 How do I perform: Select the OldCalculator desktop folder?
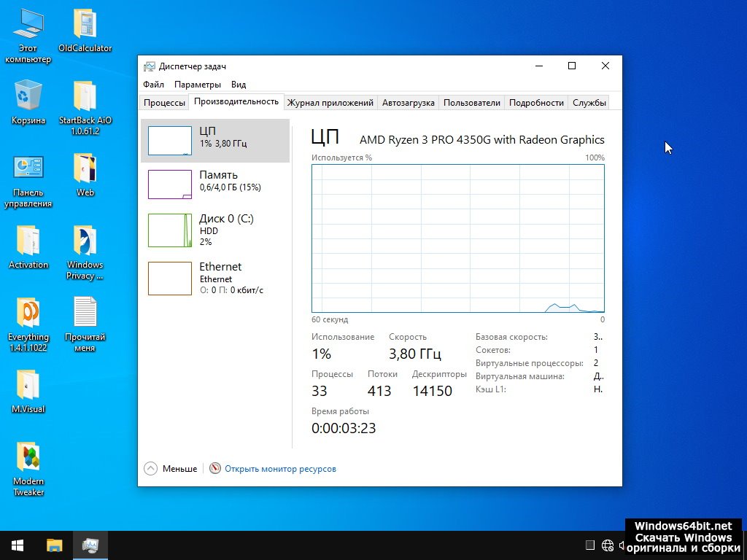(85, 31)
